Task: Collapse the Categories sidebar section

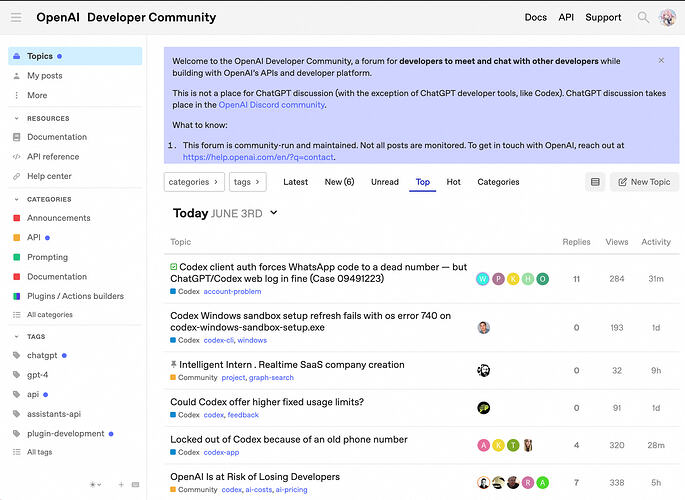Action: click(x=17, y=199)
